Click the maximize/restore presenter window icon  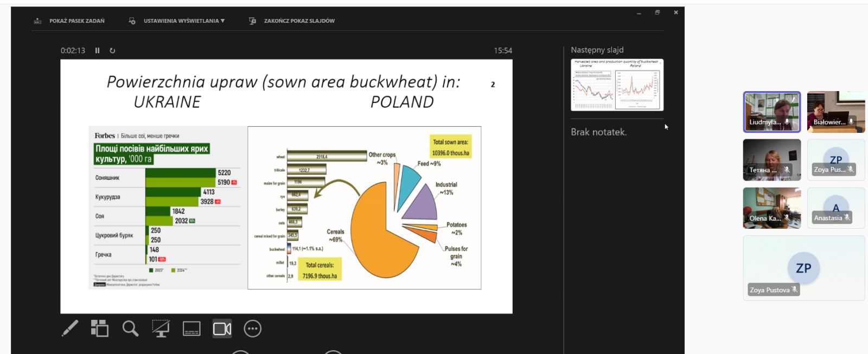pyautogui.click(x=657, y=12)
